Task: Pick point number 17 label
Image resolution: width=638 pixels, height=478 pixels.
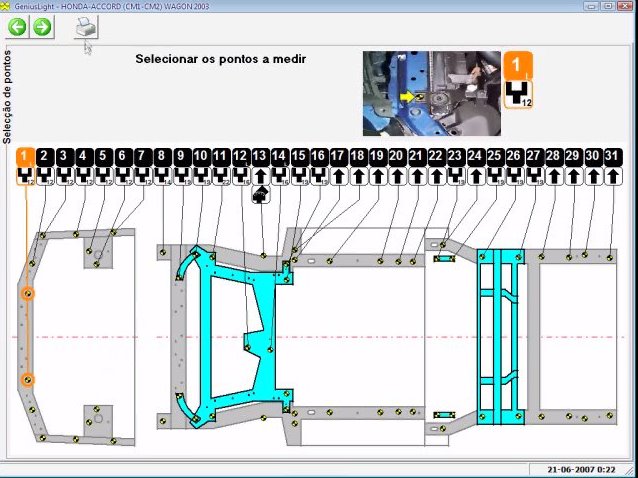Action: click(x=339, y=157)
